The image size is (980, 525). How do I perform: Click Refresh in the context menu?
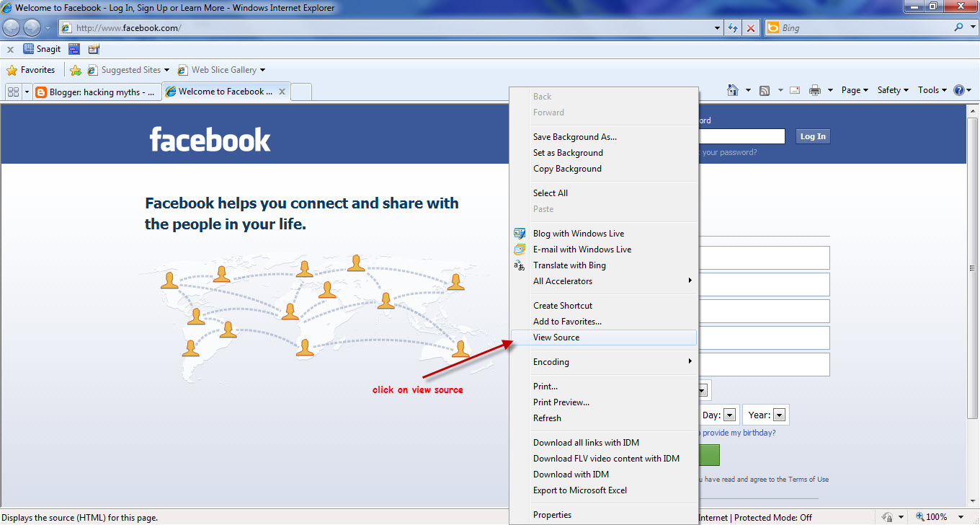pos(604,418)
